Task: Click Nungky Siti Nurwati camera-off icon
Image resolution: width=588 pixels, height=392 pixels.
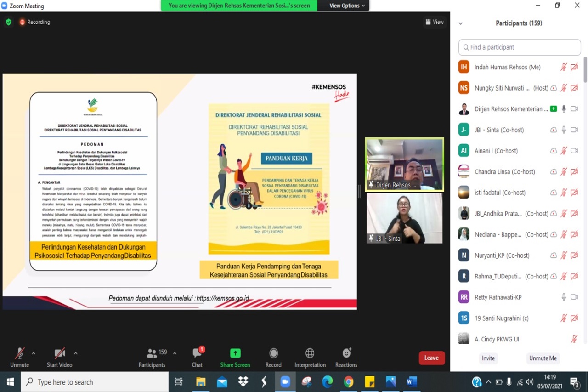Action: (574, 88)
